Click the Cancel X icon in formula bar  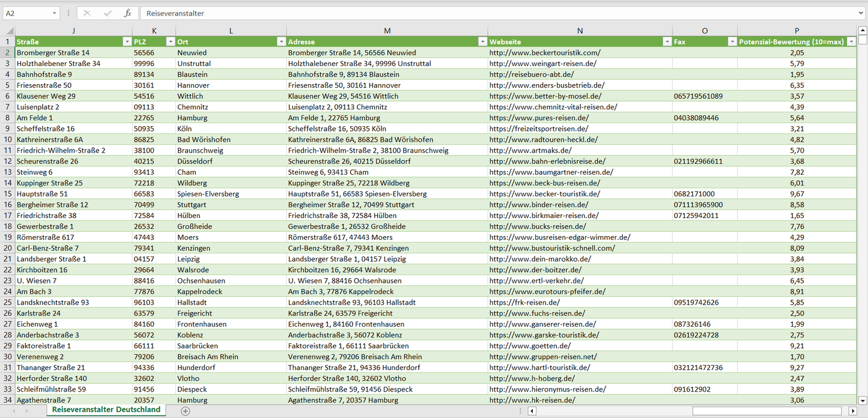click(87, 13)
